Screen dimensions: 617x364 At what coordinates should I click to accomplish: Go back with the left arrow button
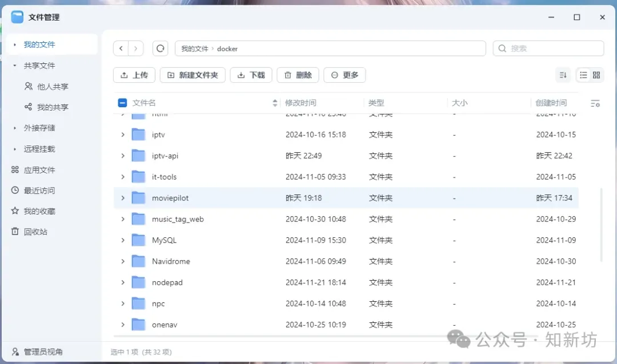pyautogui.click(x=121, y=48)
